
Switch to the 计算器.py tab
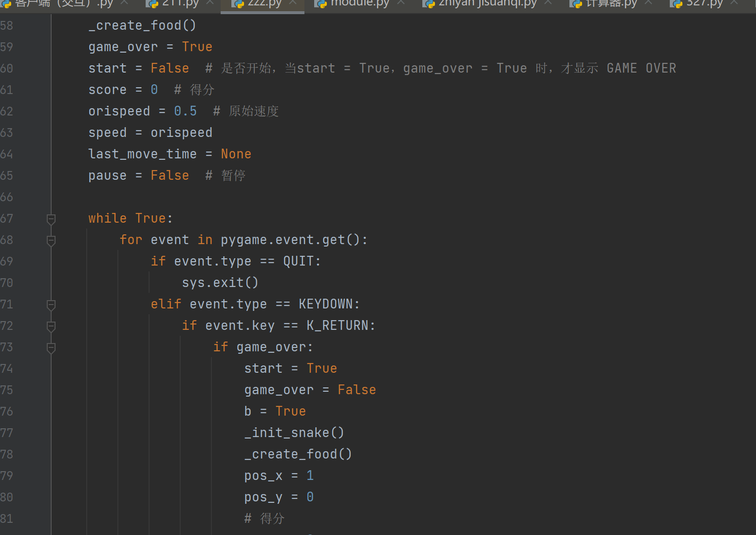click(604, 3)
